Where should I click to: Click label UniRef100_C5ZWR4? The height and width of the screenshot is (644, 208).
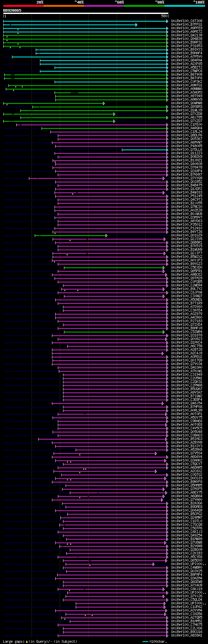(187, 332)
